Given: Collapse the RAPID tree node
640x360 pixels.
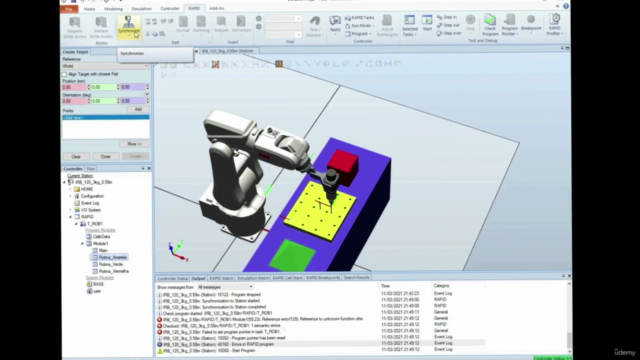Looking at the screenshot, I should click(x=71, y=217).
